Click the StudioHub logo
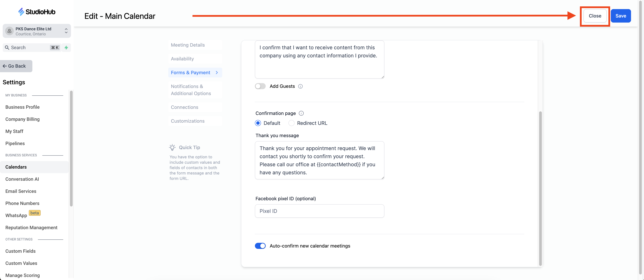Viewport: 644px width, 280px height. click(37, 12)
